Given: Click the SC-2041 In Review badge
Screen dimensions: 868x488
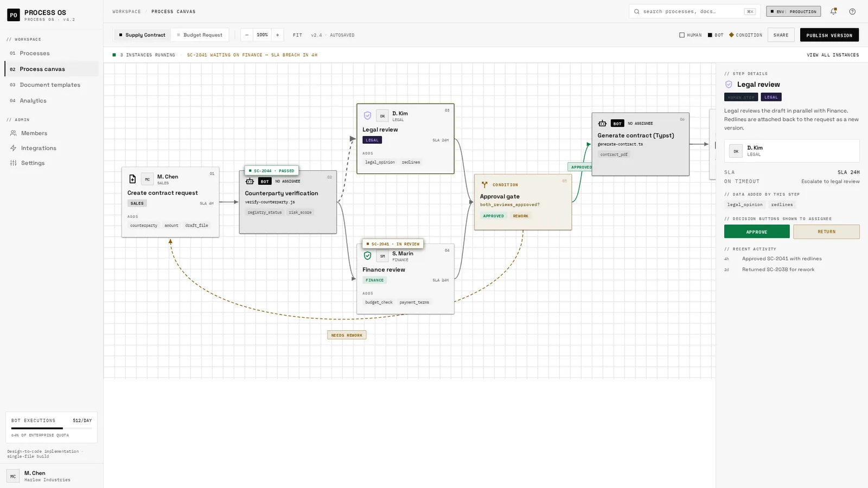Looking at the screenshot, I should pos(393,244).
